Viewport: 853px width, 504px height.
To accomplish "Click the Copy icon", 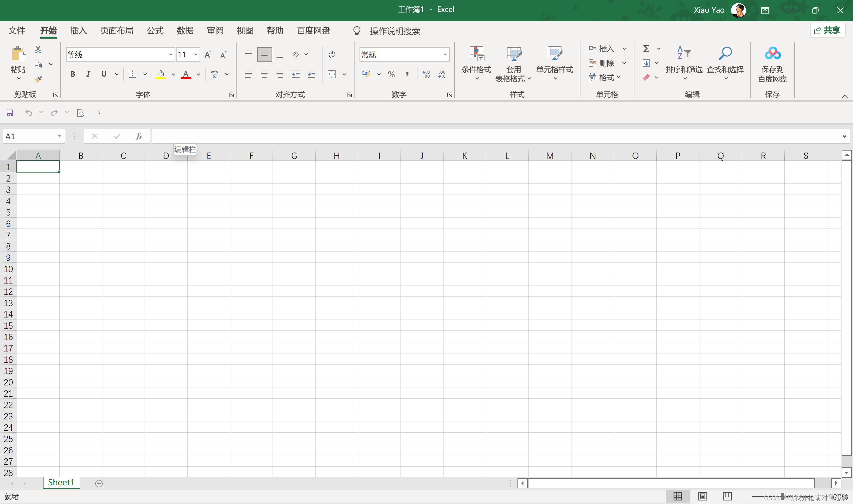I will [x=38, y=64].
